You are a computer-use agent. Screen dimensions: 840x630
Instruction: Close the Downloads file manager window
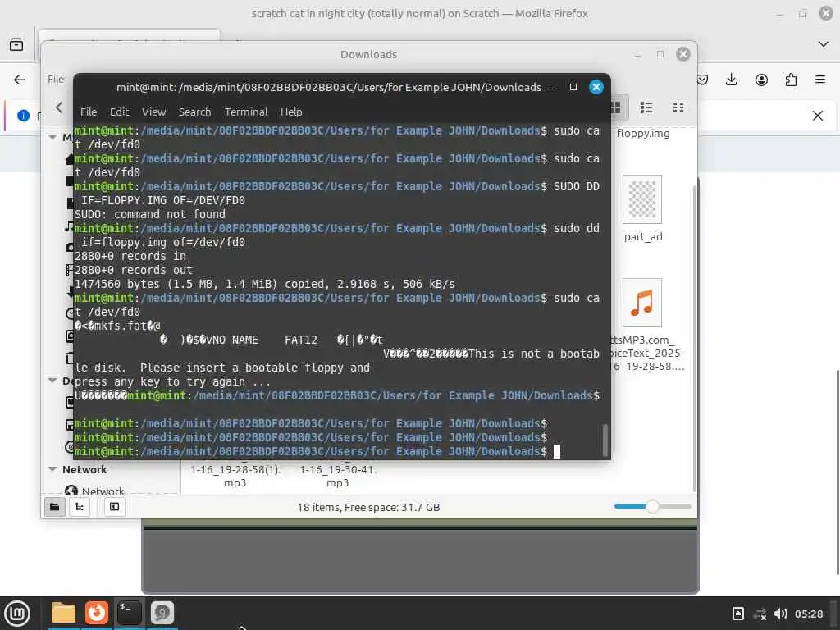(x=683, y=54)
